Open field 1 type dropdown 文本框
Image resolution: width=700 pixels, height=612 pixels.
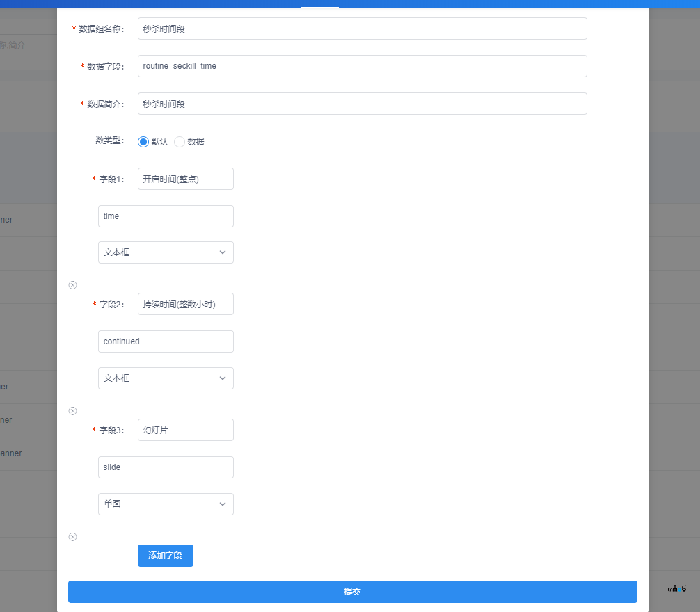point(166,252)
